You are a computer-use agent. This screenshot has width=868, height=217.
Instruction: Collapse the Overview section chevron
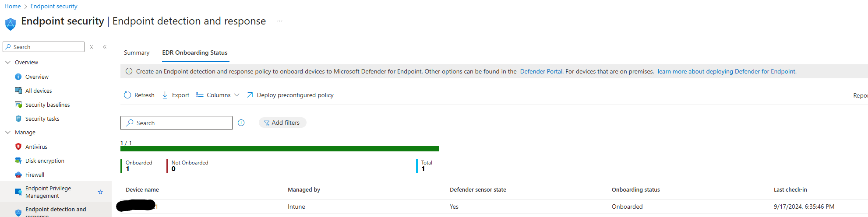[8, 62]
